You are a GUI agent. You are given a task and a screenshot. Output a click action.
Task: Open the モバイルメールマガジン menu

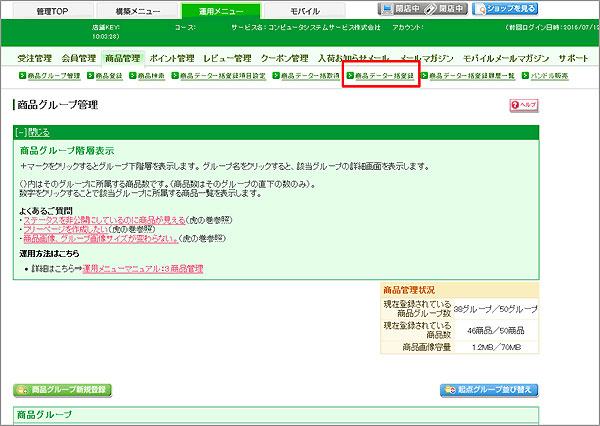click(506, 59)
